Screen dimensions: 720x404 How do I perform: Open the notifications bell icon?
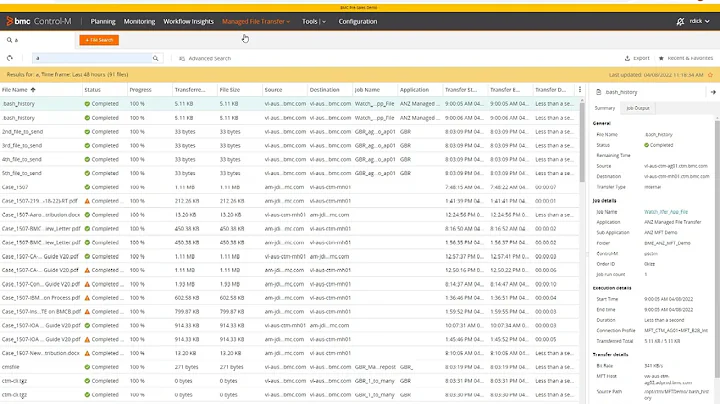pyautogui.click(x=680, y=21)
